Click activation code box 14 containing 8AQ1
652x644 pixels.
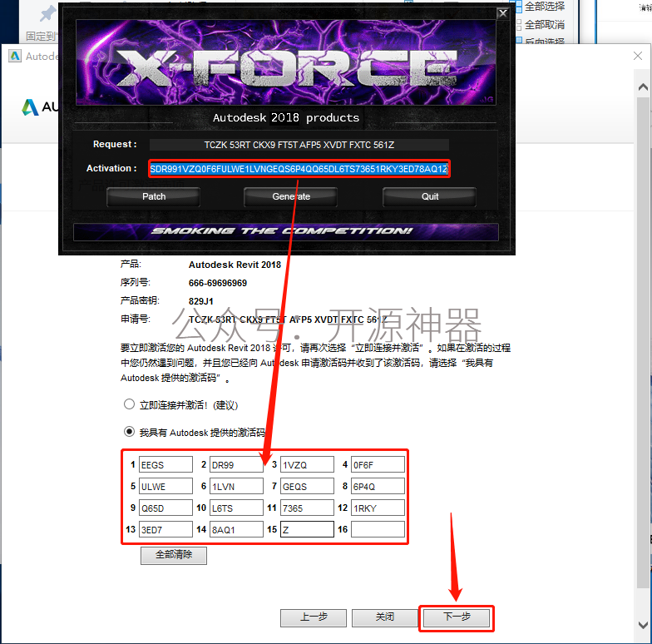236,529
